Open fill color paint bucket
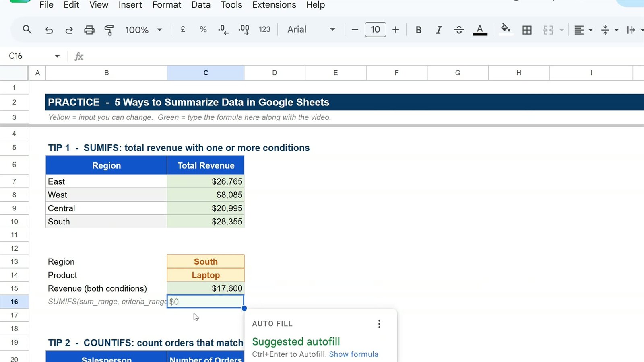The image size is (644, 362). point(506,29)
